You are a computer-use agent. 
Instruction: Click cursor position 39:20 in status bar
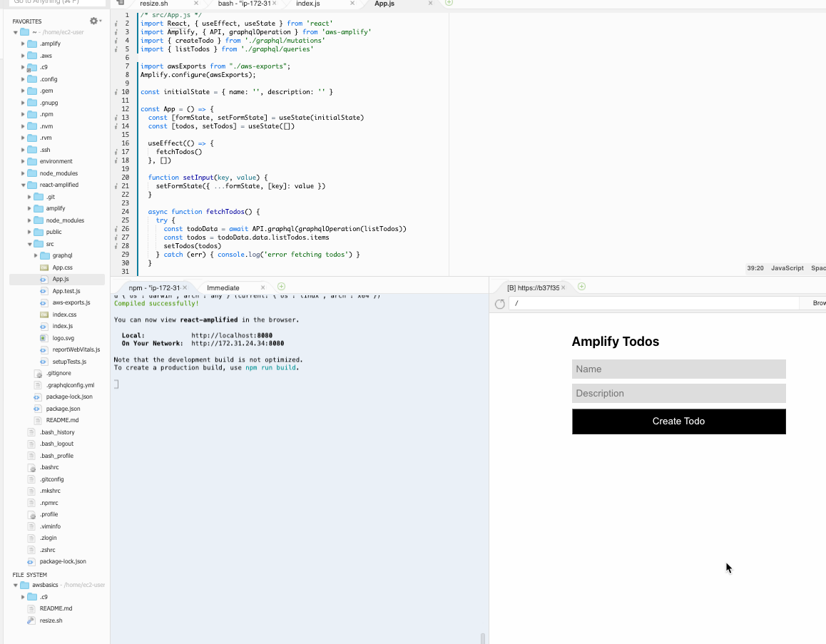tap(755, 268)
